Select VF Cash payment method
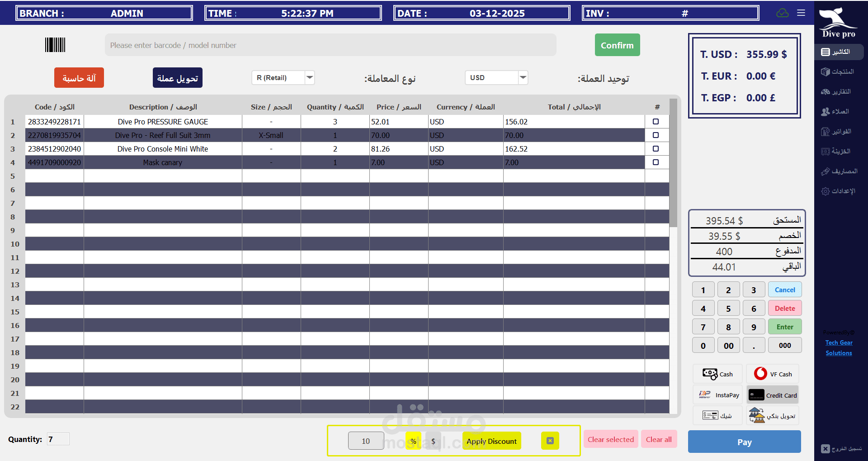This screenshot has width=868, height=461. (x=773, y=374)
